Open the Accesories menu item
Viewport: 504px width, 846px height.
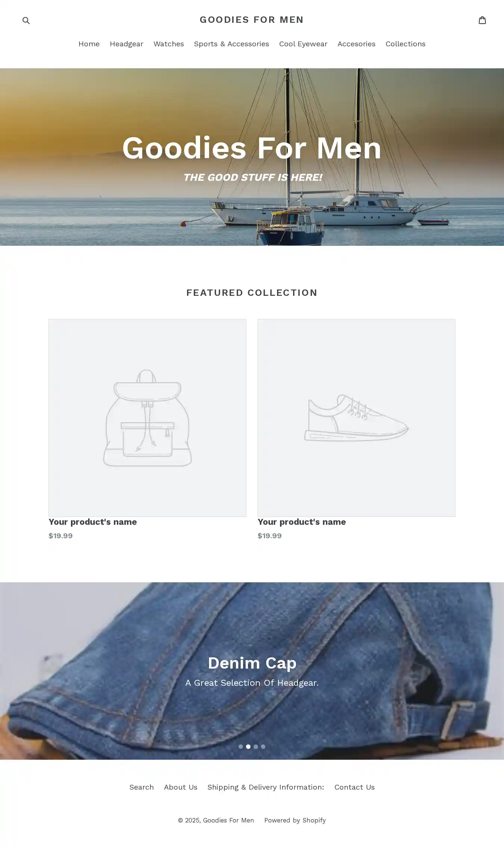pos(357,44)
